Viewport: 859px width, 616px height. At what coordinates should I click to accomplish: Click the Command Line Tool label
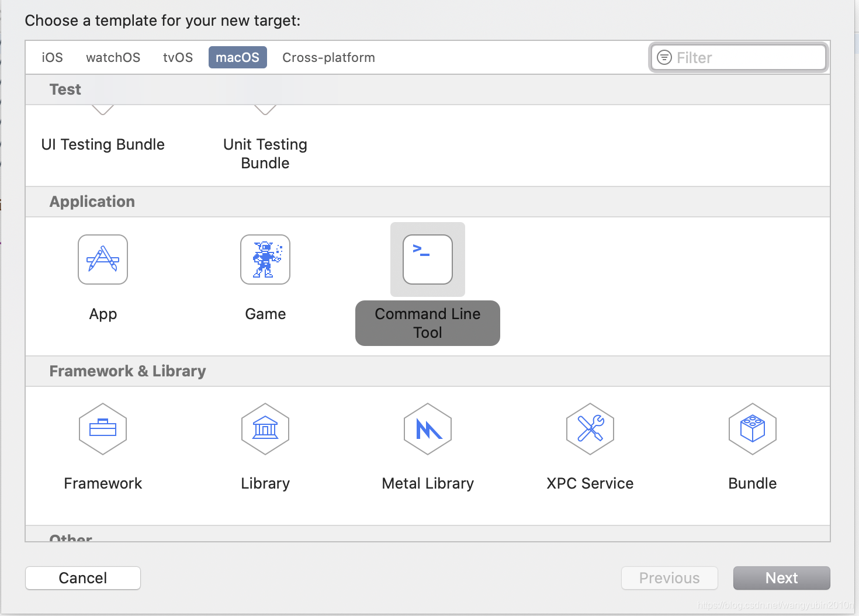[x=428, y=323]
